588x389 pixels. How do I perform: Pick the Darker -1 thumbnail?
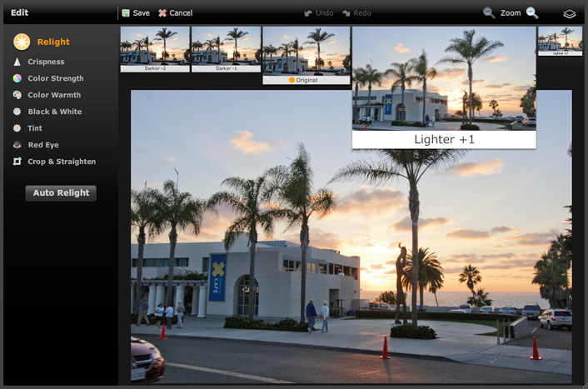[226, 48]
